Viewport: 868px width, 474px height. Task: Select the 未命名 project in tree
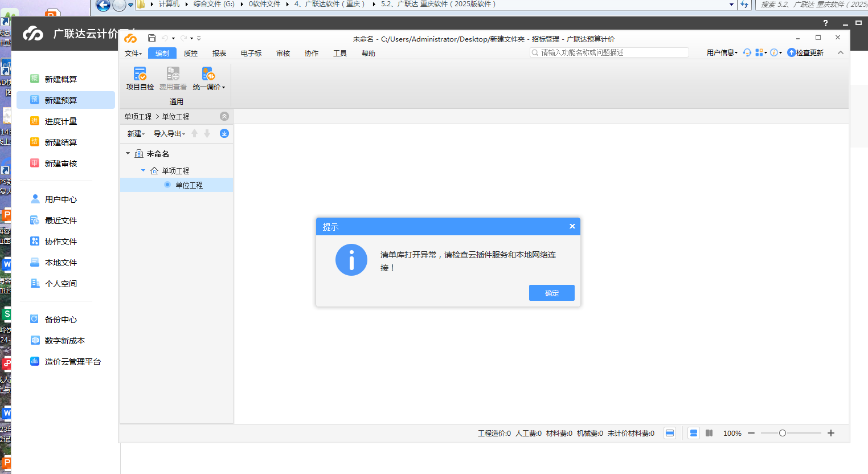(x=158, y=154)
